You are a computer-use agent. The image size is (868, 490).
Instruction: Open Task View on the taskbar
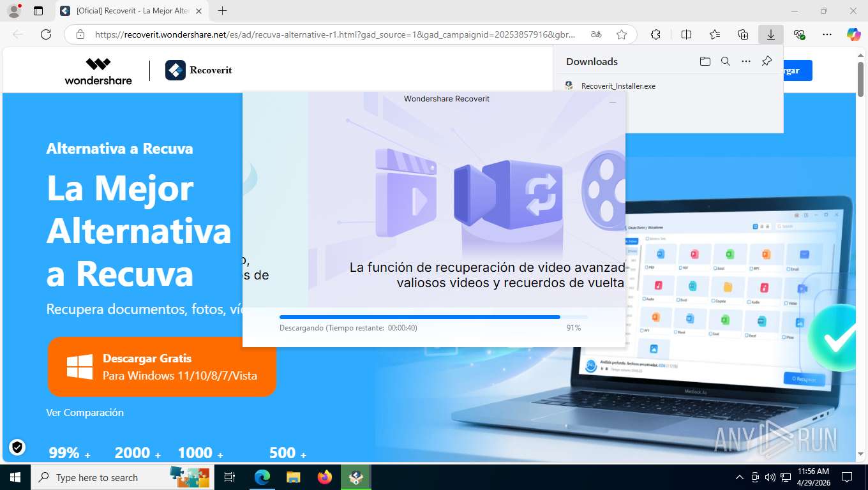[230, 477]
